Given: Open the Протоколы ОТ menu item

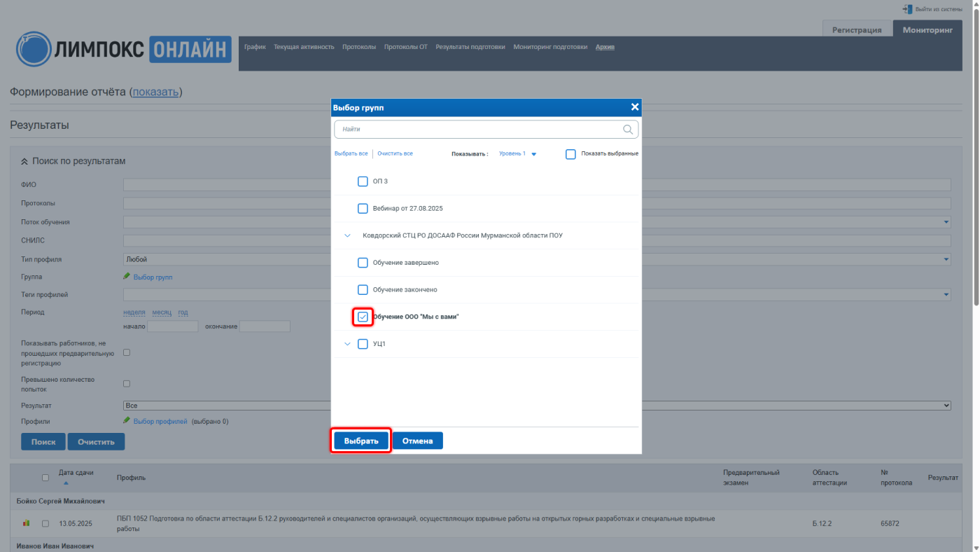Looking at the screenshot, I should 406,47.
